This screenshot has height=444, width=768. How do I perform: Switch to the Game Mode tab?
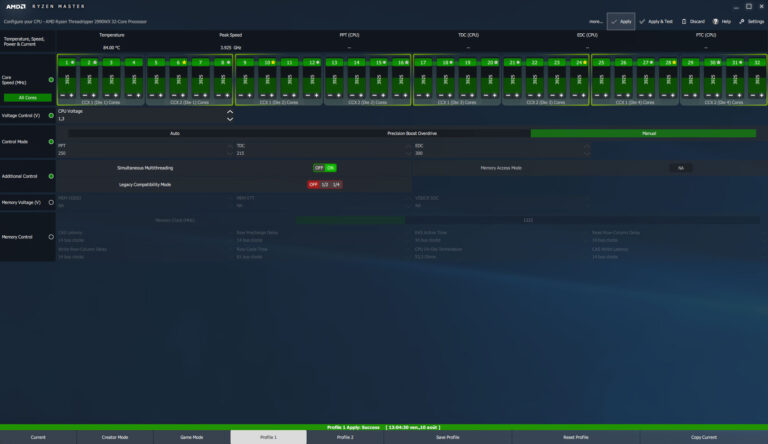click(x=191, y=437)
